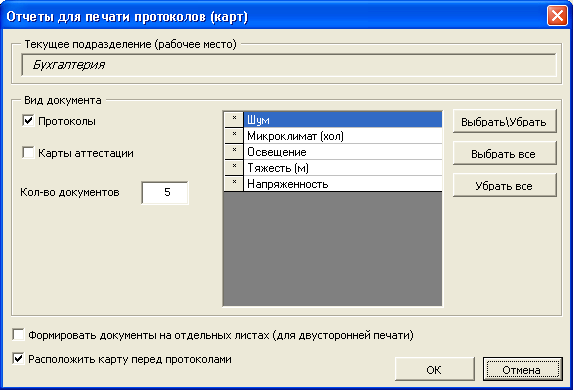Select the Микроклимат (хол) list row
The width and height of the screenshot is (573, 390).
coord(343,136)
